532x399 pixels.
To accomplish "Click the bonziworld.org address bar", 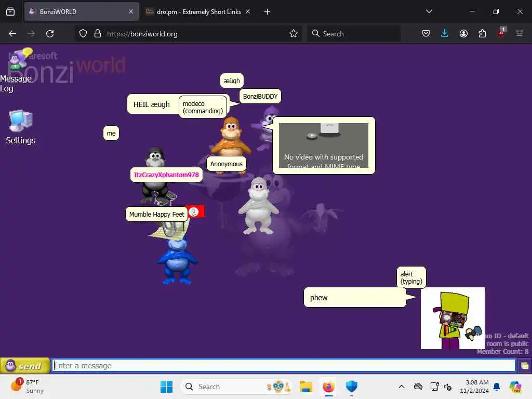I will (x=188, y=34).
